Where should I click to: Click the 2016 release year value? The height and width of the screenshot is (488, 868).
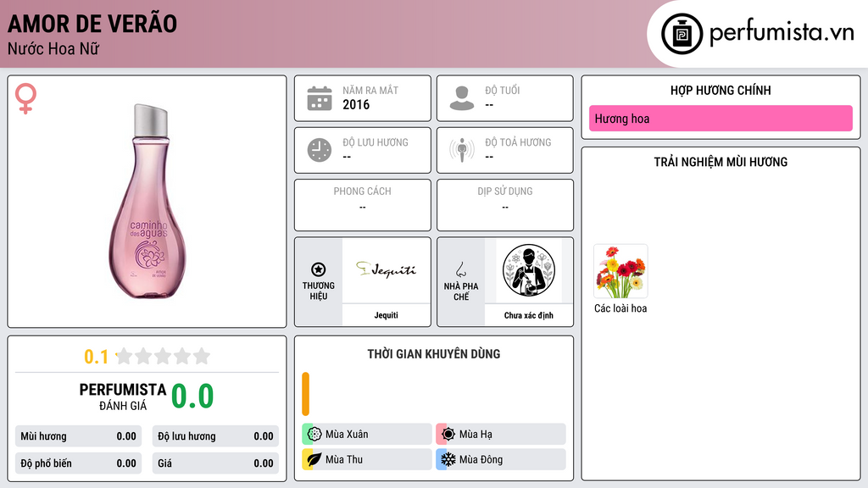pos(356,104)
